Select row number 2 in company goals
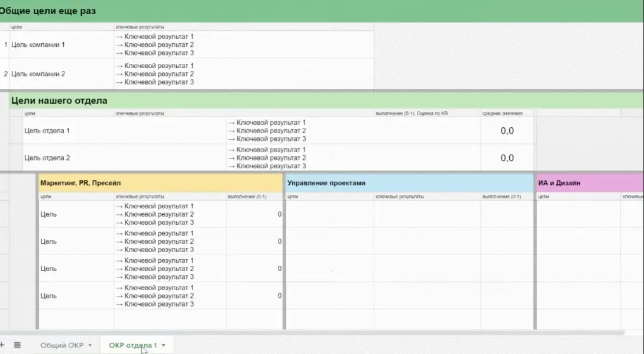 pos(5,74)
